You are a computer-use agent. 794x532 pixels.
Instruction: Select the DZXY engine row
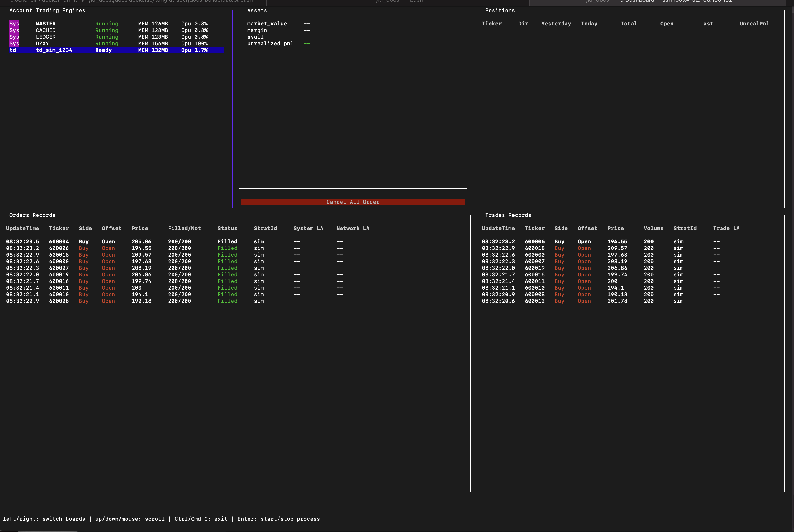pos(117,43)
